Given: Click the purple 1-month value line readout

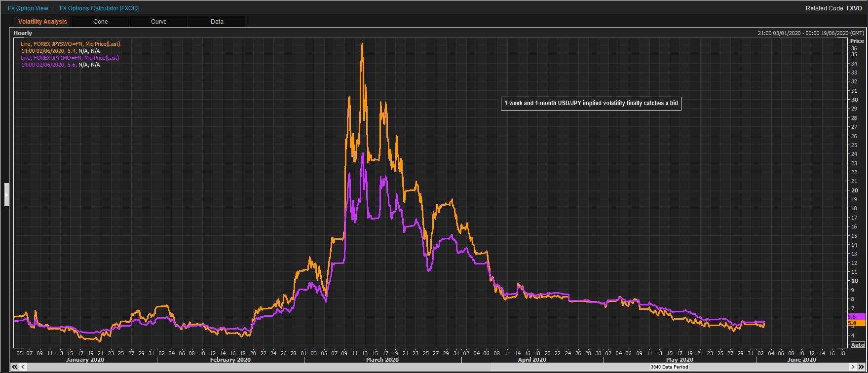Looking at the screenshot, I should [x=60, y=65].
